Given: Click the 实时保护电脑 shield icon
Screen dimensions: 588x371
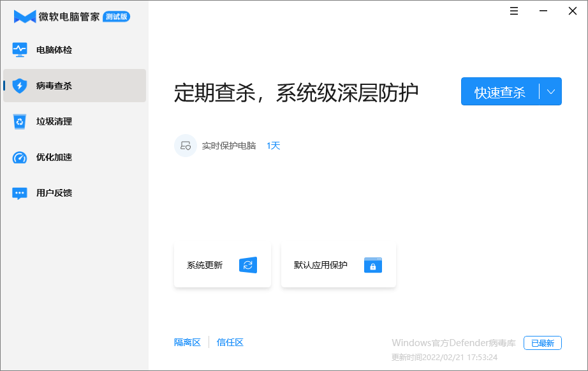Looking at the screenshot, I should (x=185, y=146).
